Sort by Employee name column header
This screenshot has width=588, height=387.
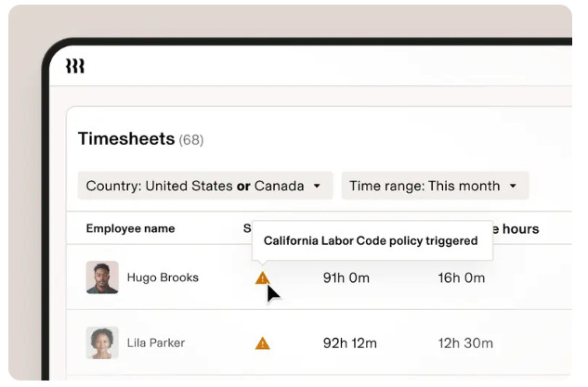(x=130, y=228)
